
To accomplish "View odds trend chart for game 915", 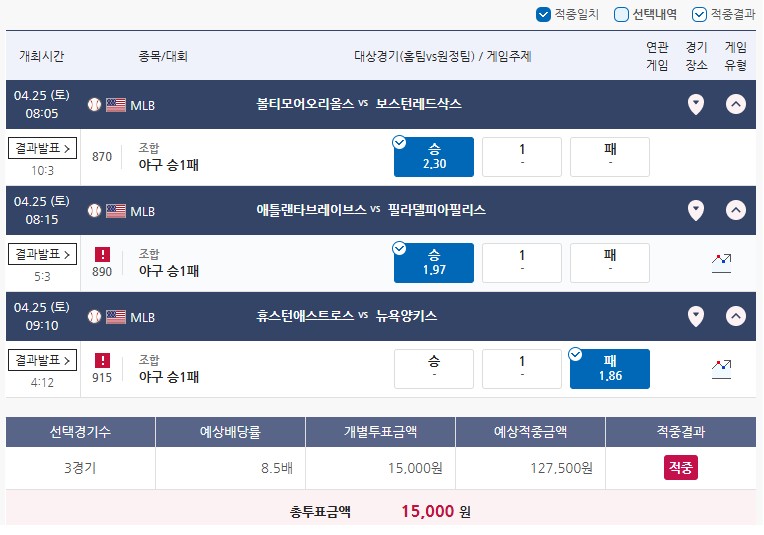I will coord(722,369).
